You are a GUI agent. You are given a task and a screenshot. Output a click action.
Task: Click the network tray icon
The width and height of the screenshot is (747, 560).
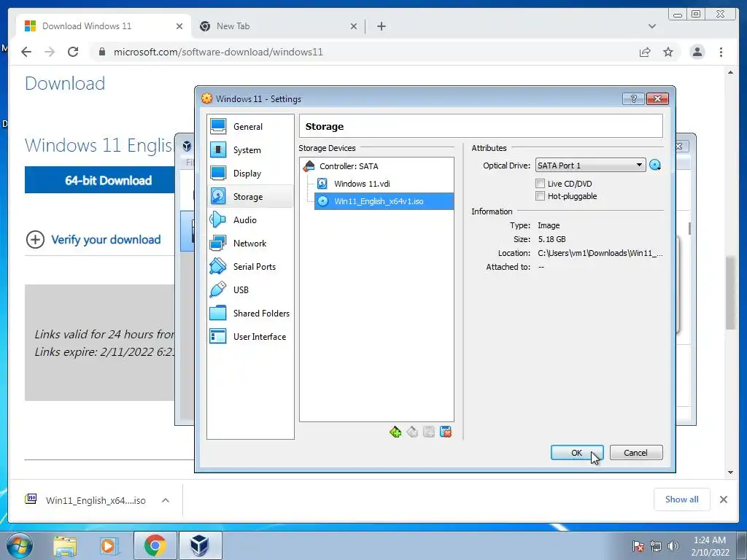pyautogui.click(x=656, y=546)
